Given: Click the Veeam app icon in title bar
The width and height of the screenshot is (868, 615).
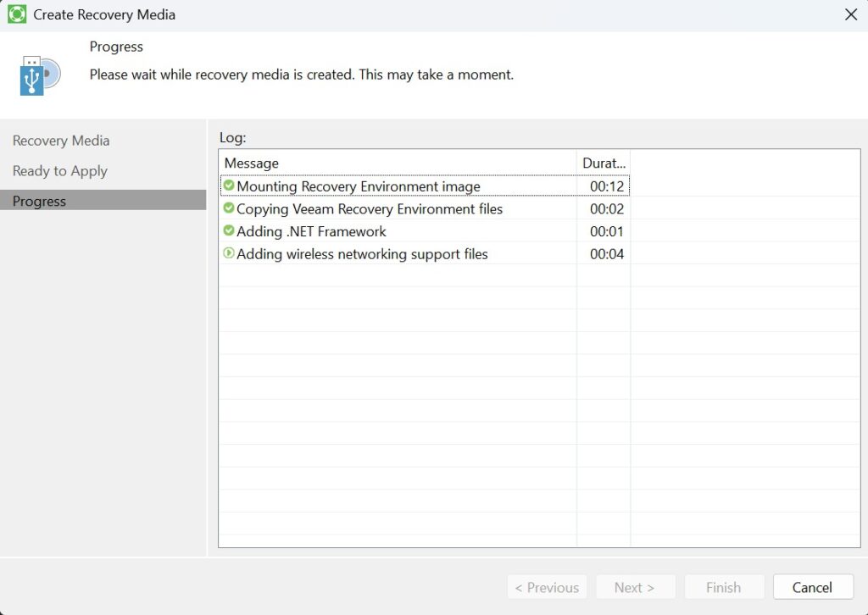Looking at the screenshot, I should (17, 14).
